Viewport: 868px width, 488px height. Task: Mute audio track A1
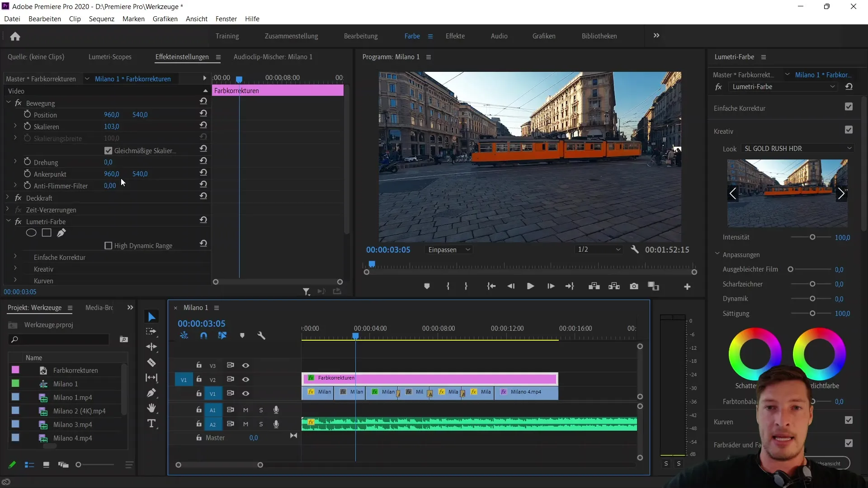pyautogui.click(x=245, y=410)
